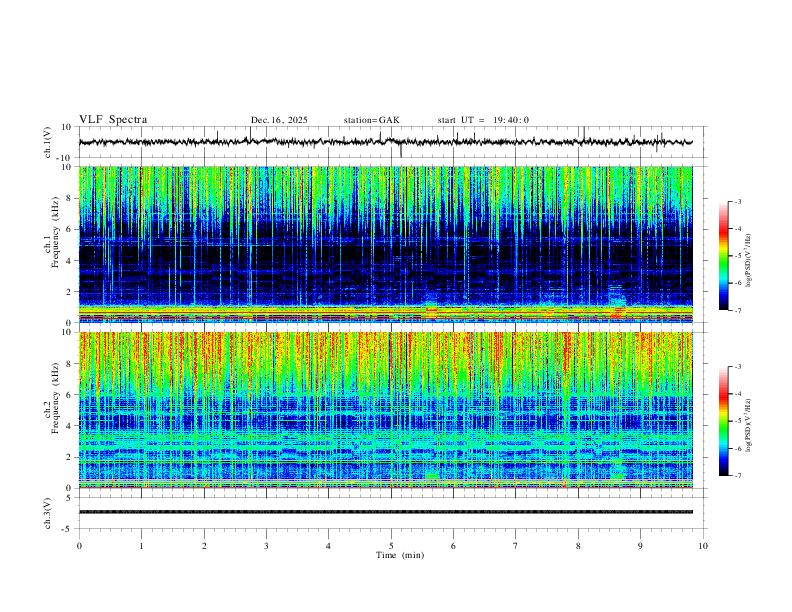Click the ch.1 color bar 'log(PSD)' unit label
Viewport: 792px width, 612px height.
coord(749,260)
